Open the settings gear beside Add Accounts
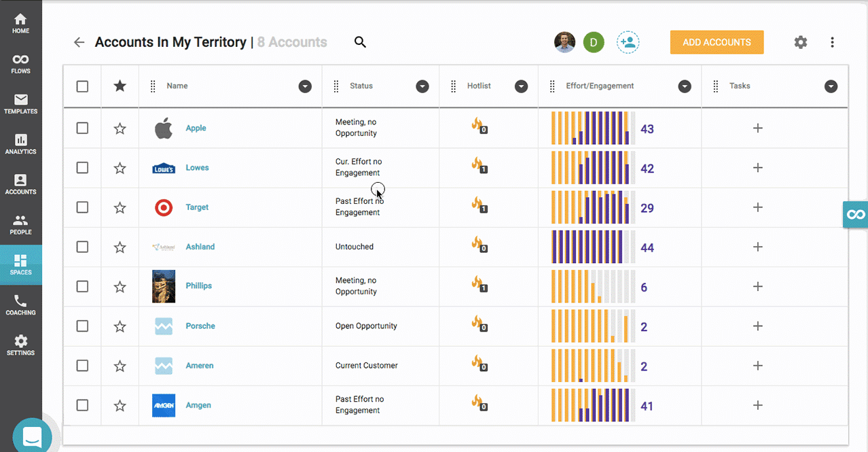 [801, 42]
